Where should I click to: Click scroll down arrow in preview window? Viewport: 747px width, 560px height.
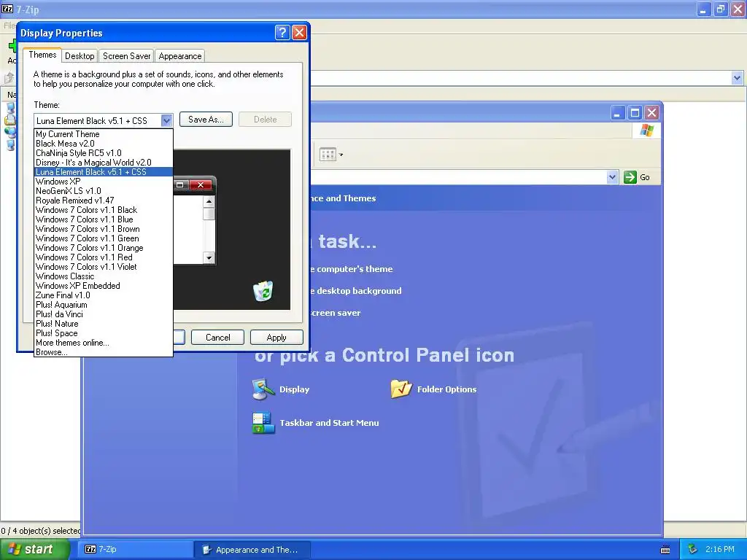click(209, 257)
